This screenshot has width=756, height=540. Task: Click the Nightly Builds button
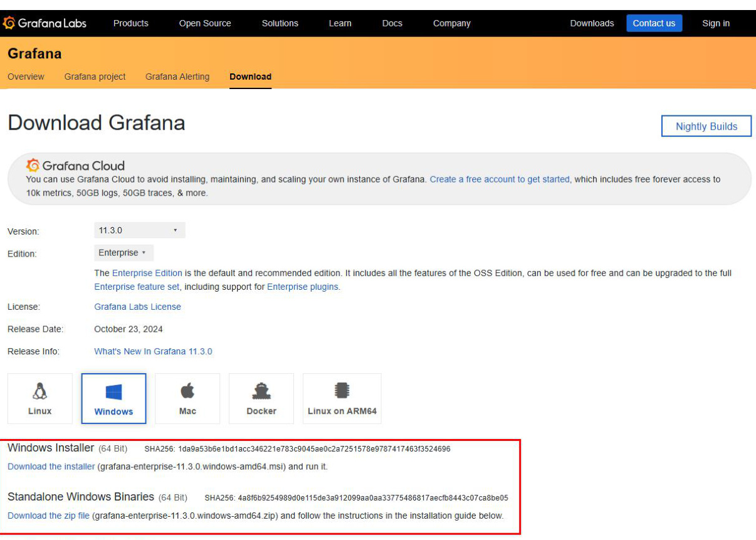706,126
